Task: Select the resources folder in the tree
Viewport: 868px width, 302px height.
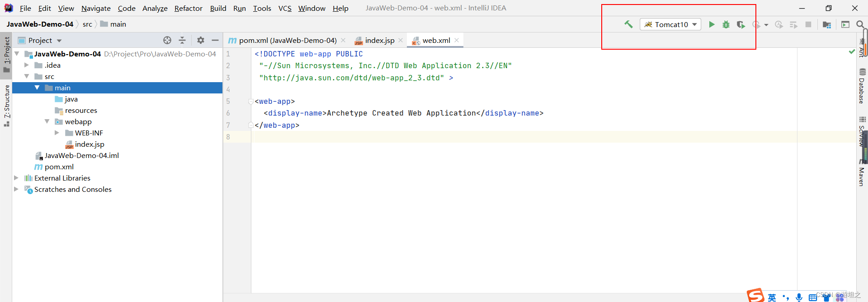Action: pos(76,110)
